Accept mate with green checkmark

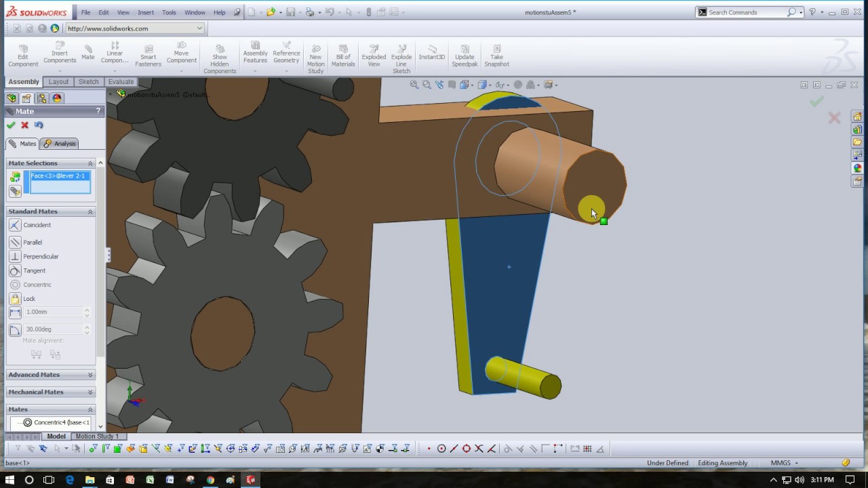[x=11, y=125]
